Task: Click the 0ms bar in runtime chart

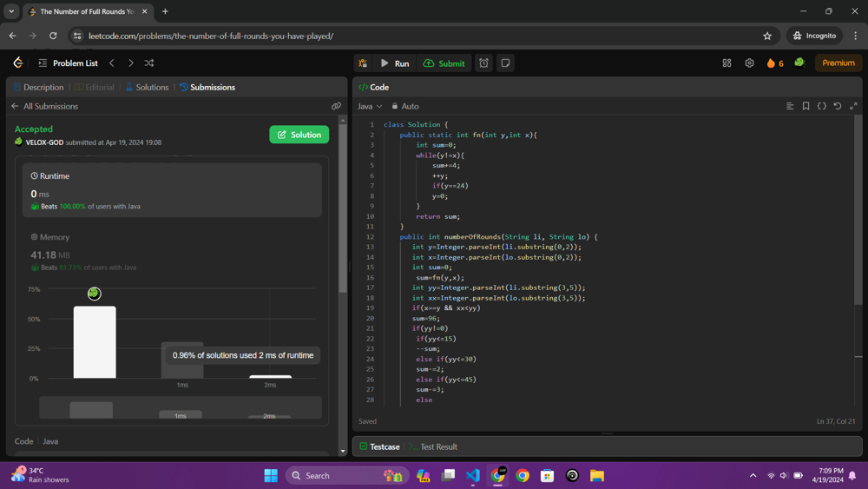Action: 95,342
